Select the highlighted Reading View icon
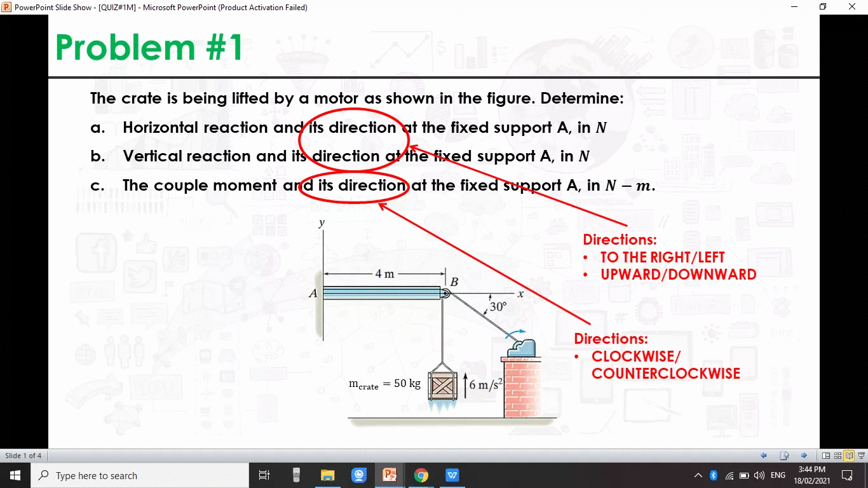The width and height of the screenshot is (868, 488). pos(850,456)
